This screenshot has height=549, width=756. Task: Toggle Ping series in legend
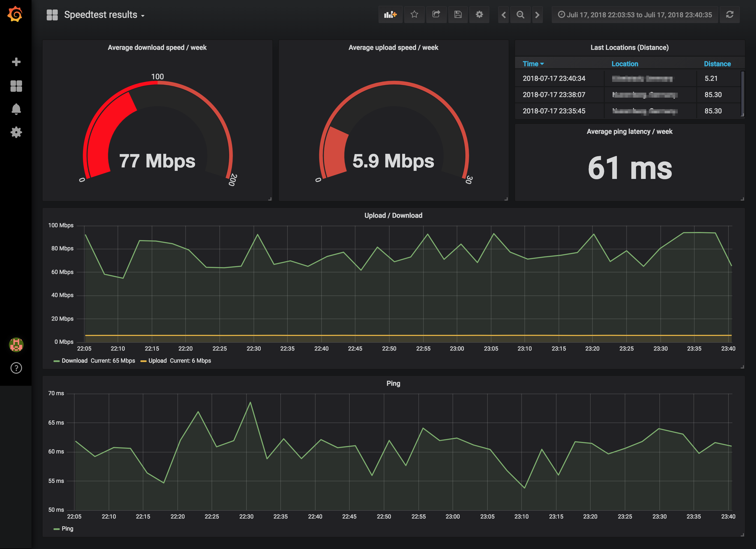click(67, 529)
